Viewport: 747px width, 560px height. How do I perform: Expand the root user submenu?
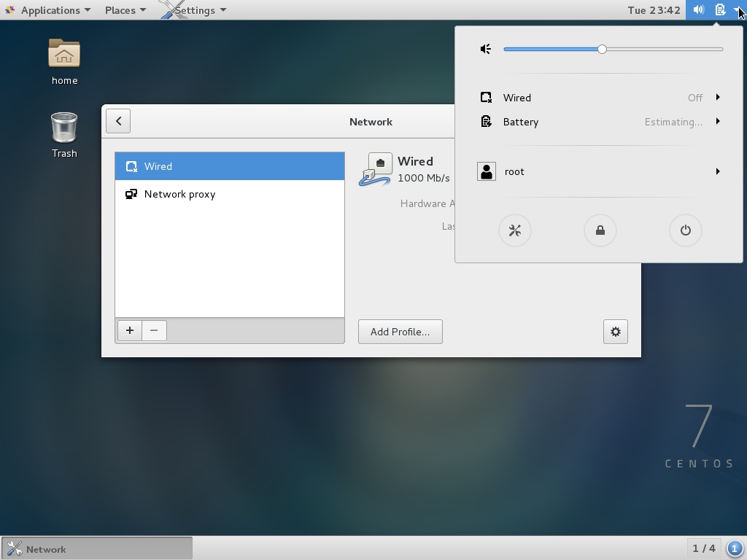pyautogui.click(x=600, y=171)
